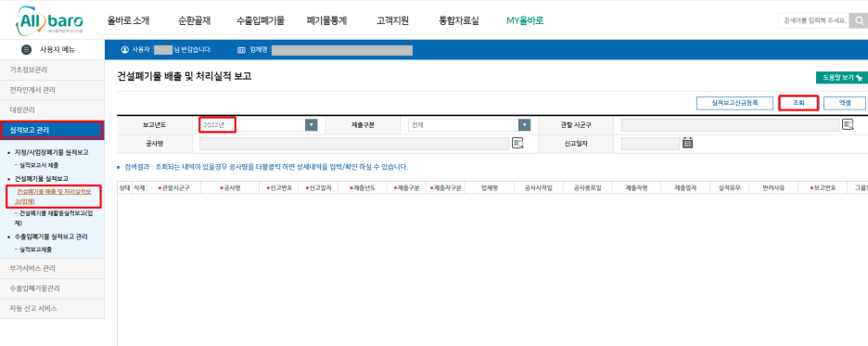Click the 신고일자 column header in table
868x346 pixels.
coord(318,188)
